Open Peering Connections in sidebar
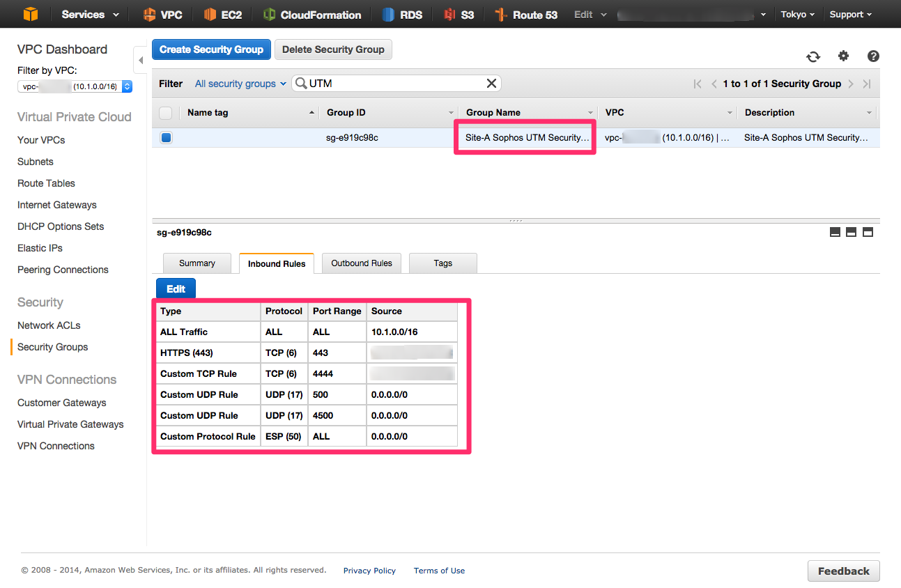Screen dimensions: 901x588 pos(63,270)
